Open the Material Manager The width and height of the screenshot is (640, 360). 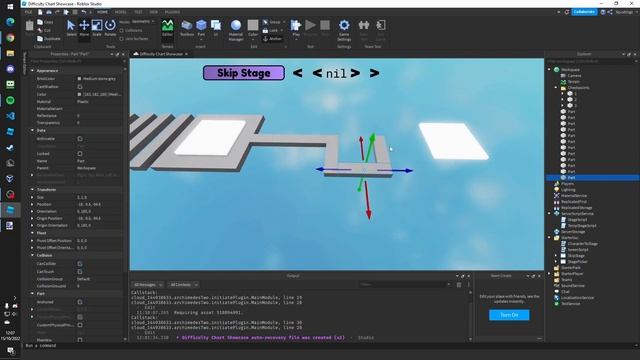coord(236,30)
